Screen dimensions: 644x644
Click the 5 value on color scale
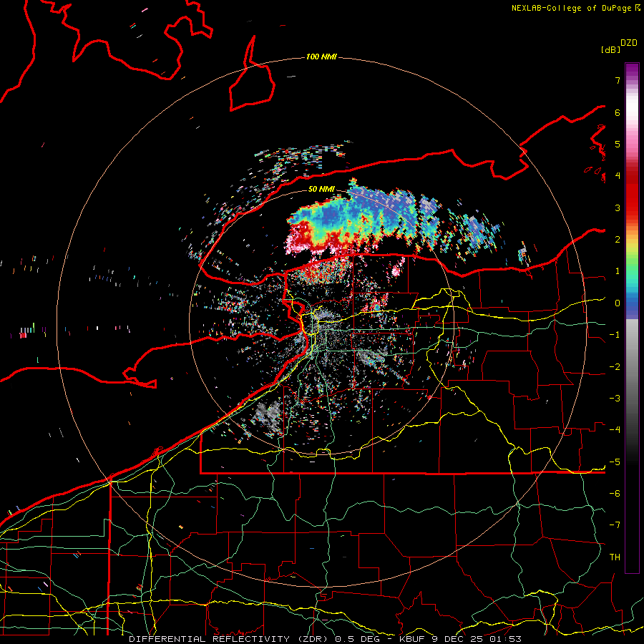tap(618, 144)
